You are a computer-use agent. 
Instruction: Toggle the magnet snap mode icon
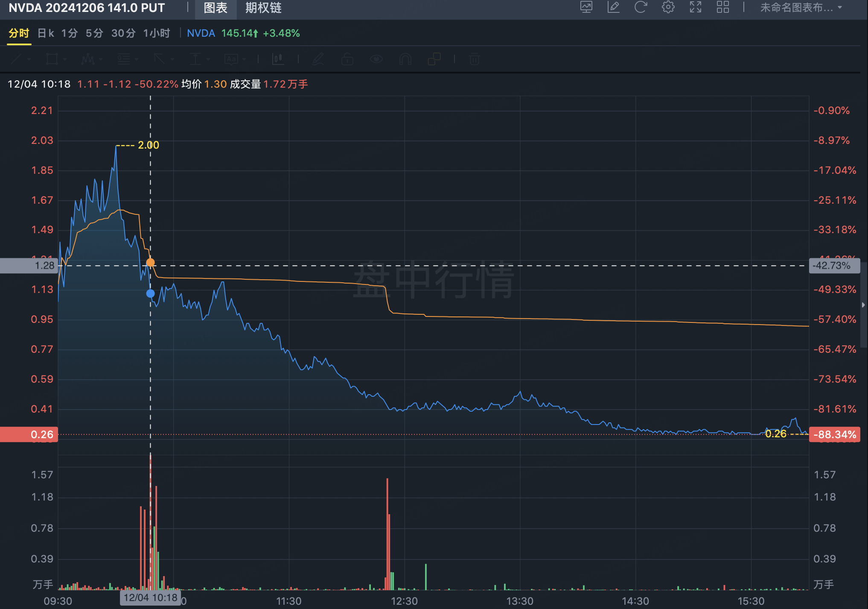405,59
